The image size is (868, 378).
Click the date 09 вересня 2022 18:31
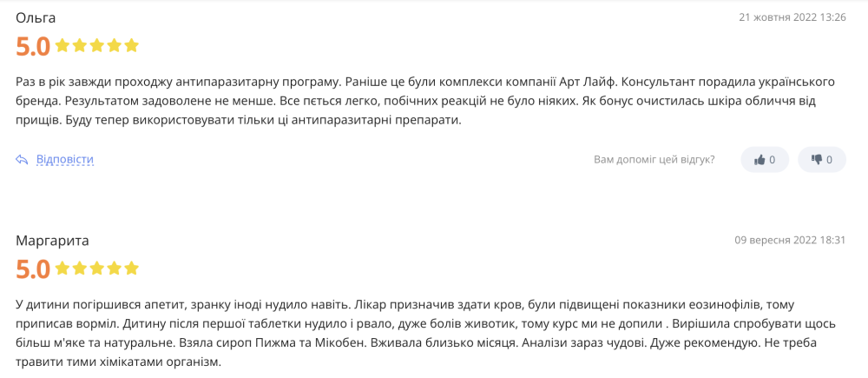[790, 240]
